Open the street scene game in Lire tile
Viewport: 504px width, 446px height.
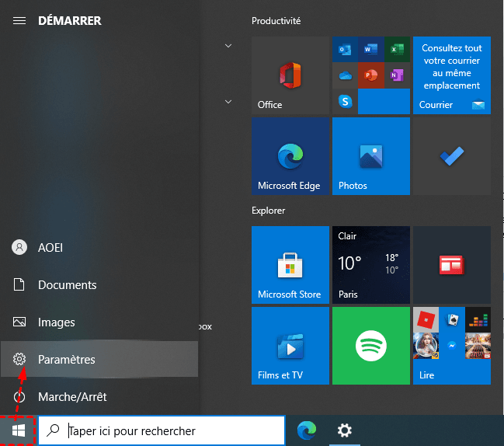[x=478, y=346]
